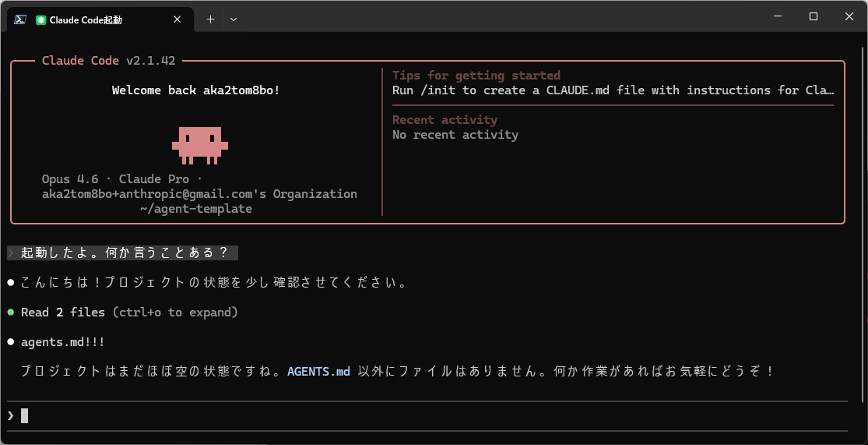
Task: Click the Recent activity heading
Action: click(x=445, y=120)
